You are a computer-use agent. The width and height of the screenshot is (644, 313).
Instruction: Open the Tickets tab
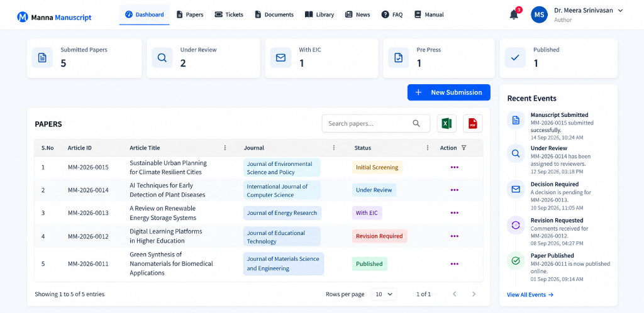pos(229,14)
